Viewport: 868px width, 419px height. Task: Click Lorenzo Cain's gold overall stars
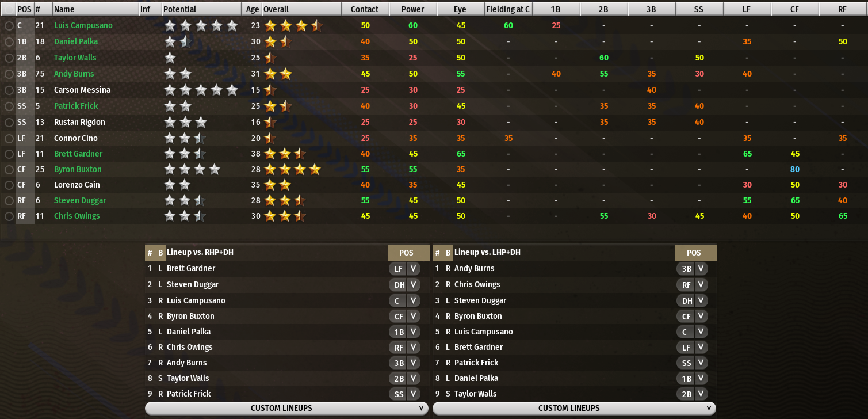click(278, 185)
